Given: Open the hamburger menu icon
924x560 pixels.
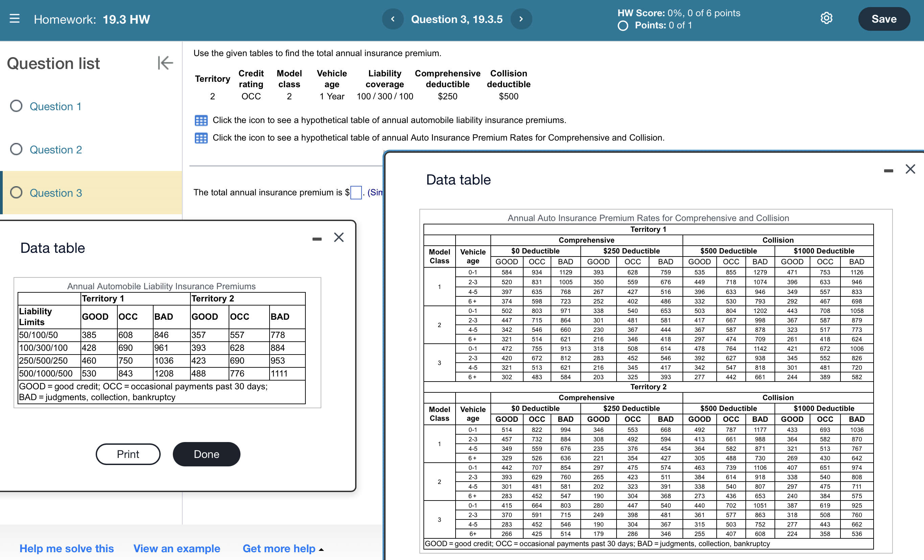Looking at the screenshot, I should click(x=14, y=19).
